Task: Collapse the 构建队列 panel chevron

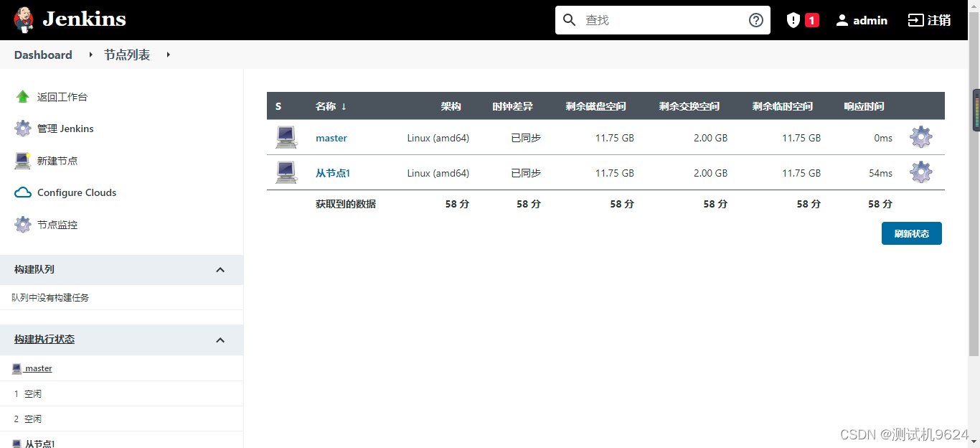Action: tap(220, 270)
